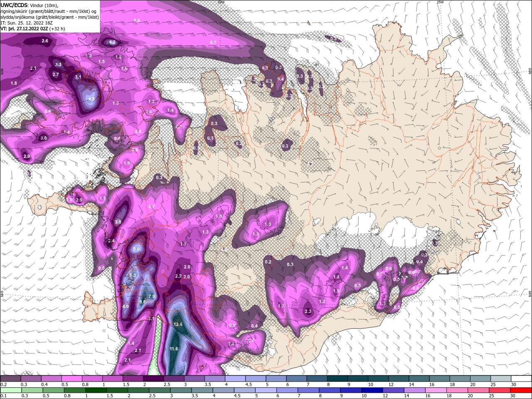
Task: Select the 'rigning/skúrir' description line in the header
Action: pos(49,11)
